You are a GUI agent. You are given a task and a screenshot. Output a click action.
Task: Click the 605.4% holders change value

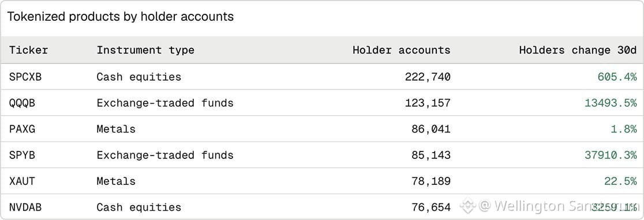617,77
